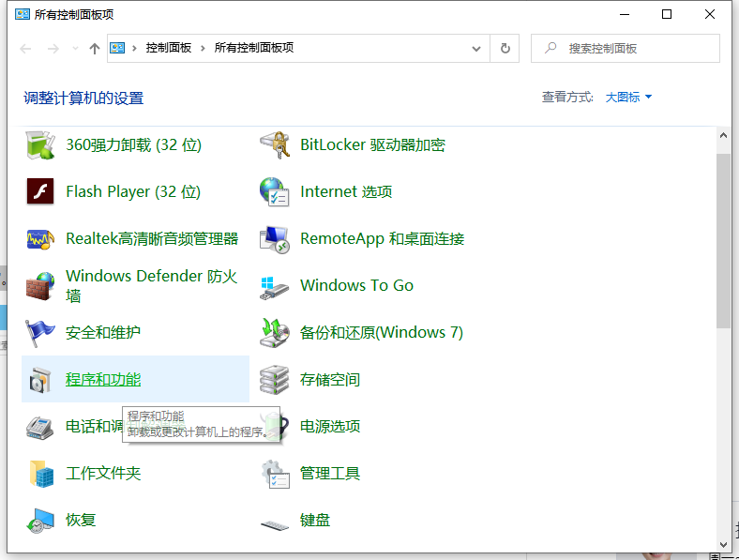The width and height of the screenshot is (739, 560).
Task: Open the 安全和维护 flag icon
Action: [40, 333]
